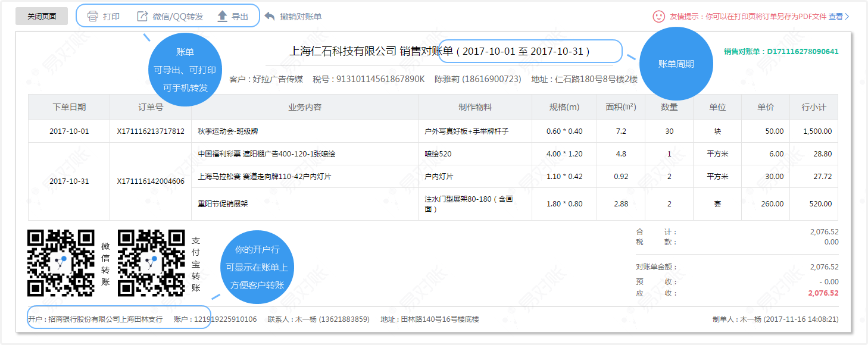Click the 秋季运动会-班级牌 row content
Image resolution: width=868 pixels, height=345 pixels.
227,131
